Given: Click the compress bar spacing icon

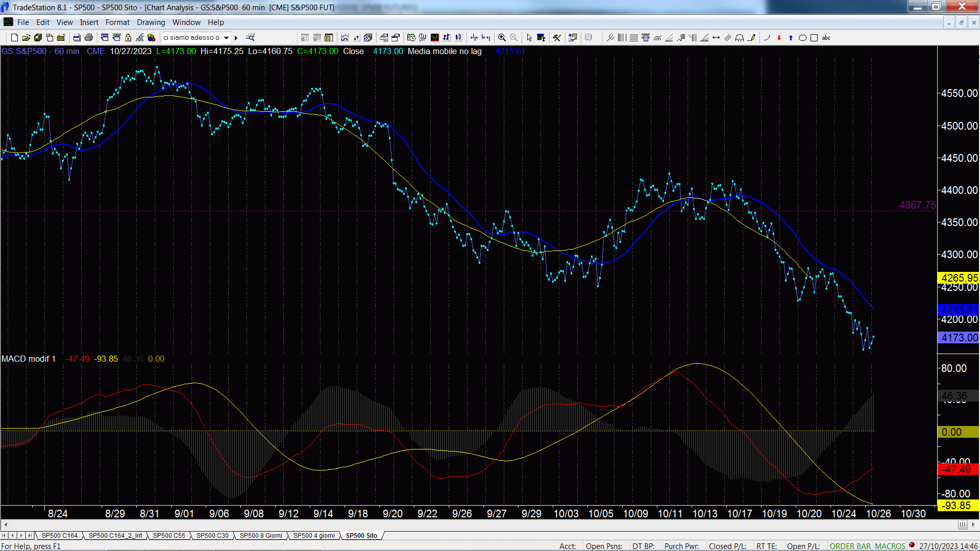Looking at the screenshot, I should 474,38.
